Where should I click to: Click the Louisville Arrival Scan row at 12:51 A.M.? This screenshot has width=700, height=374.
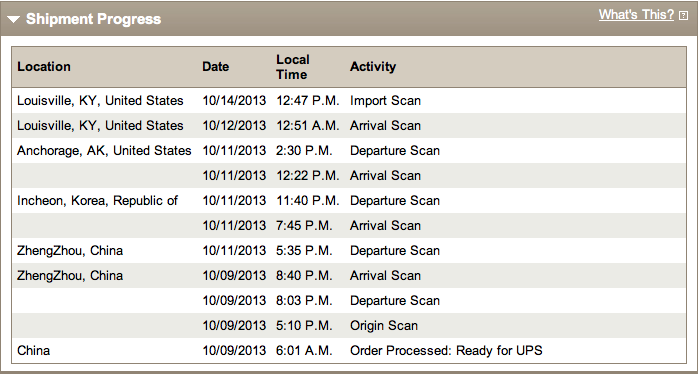(349, 125)
